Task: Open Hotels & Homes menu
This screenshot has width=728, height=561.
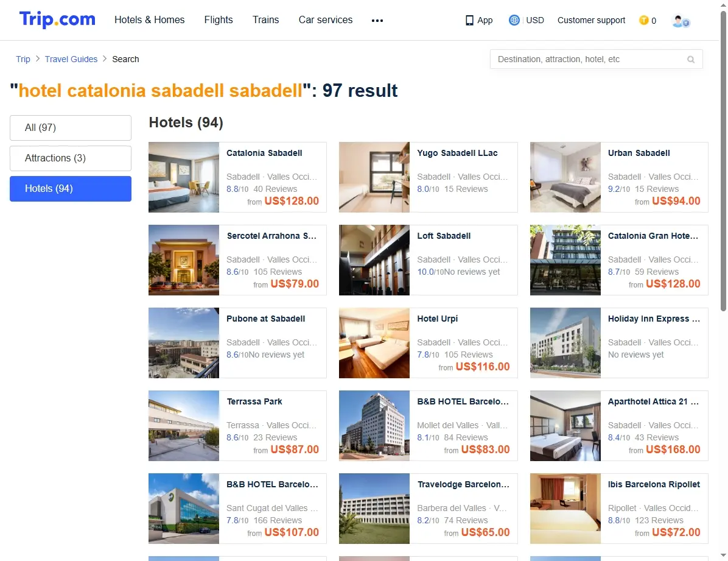Action: pyautogui.click(x=150, y=19)
